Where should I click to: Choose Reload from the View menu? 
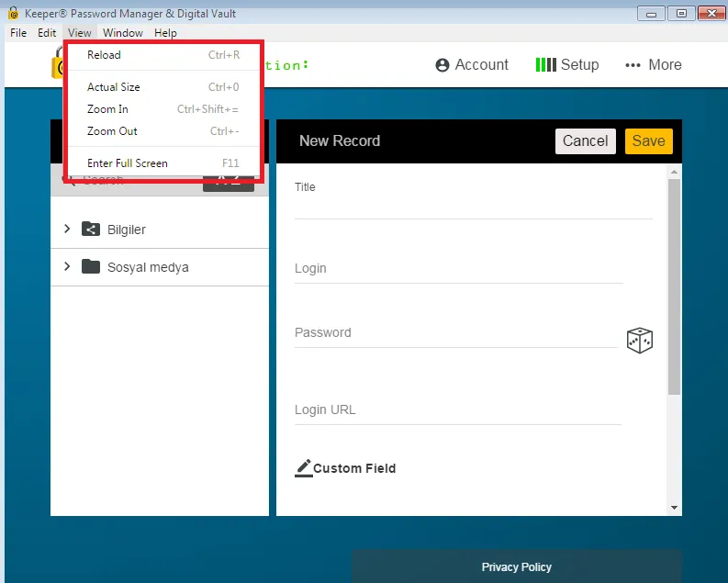[x=163, y=55]
